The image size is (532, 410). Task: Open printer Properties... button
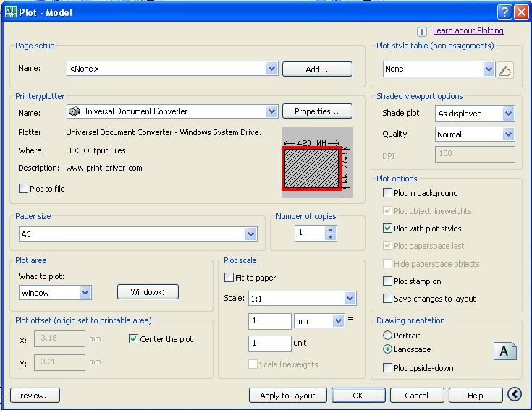coord(317,111)
